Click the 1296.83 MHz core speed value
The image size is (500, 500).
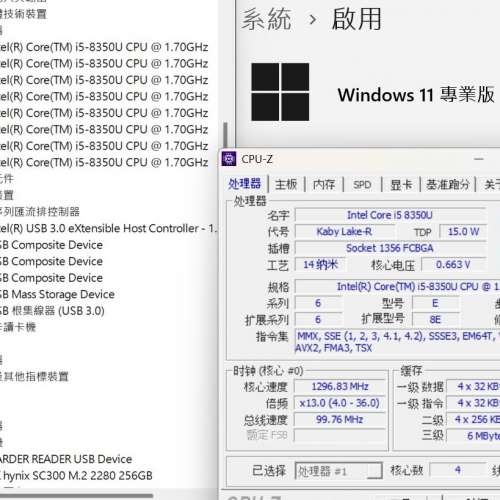pos(340,386)
